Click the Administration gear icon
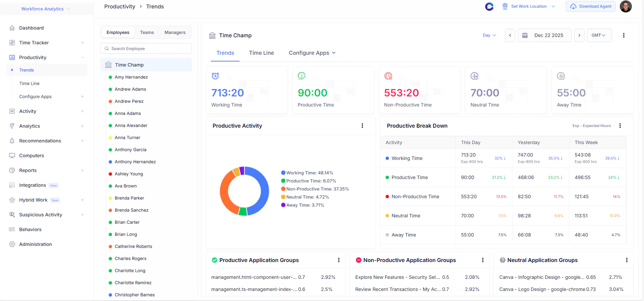 pos(12,244)
